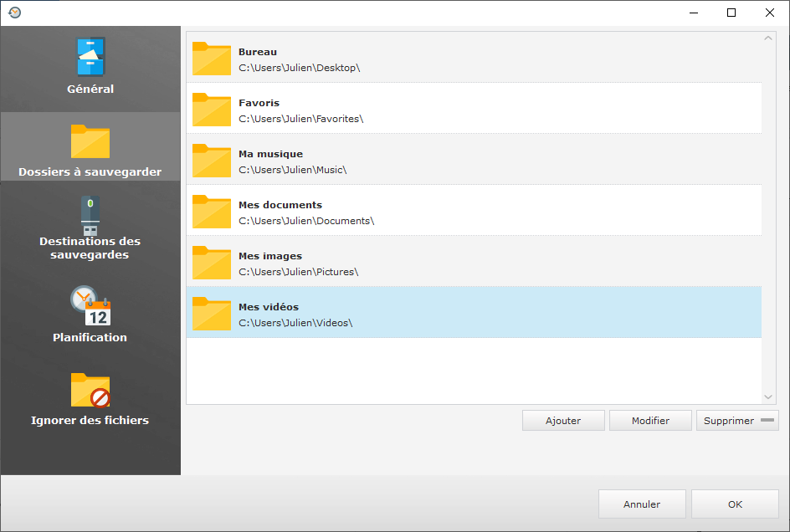Select the Mes images entry title
The image size is (790, 532).
[270, 256]
